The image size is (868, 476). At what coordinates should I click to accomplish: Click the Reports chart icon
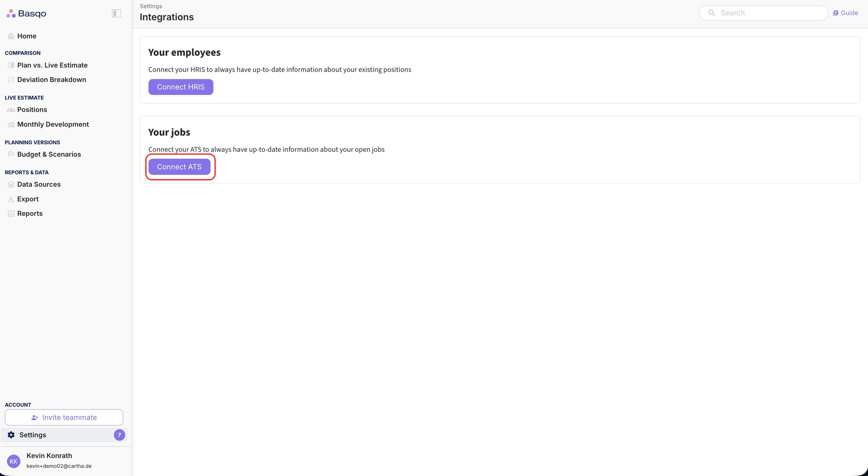tap(11, 214)
